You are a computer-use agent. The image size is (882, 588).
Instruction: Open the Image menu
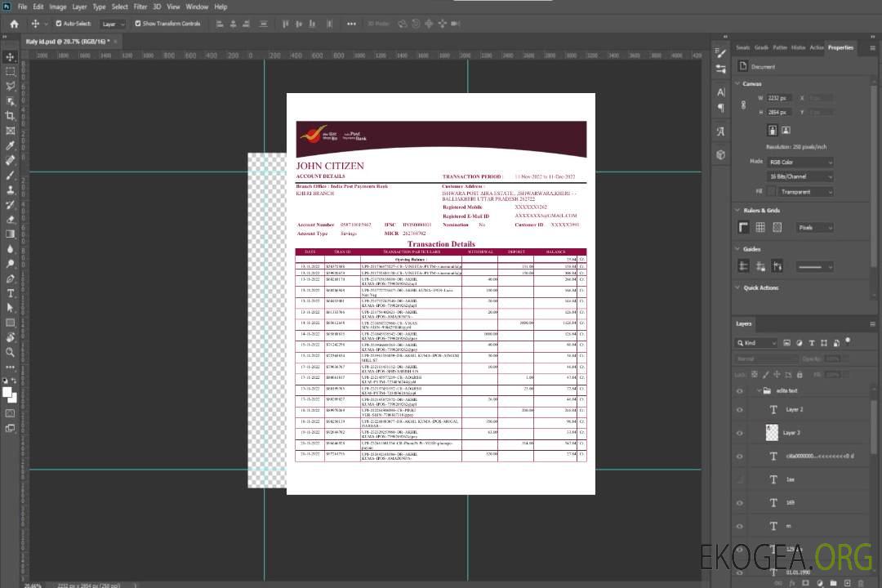[x=58, y=7]
